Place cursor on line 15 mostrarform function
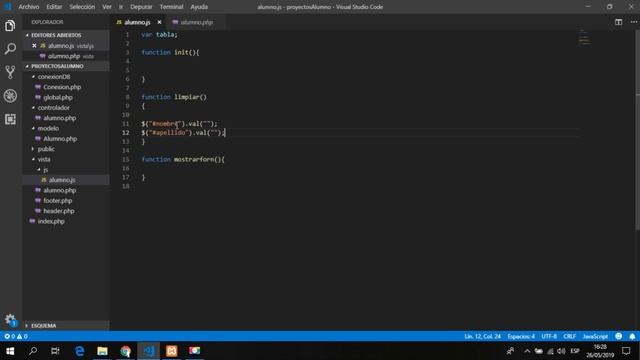Screen dimensions: 640x360 coord(183,159)
